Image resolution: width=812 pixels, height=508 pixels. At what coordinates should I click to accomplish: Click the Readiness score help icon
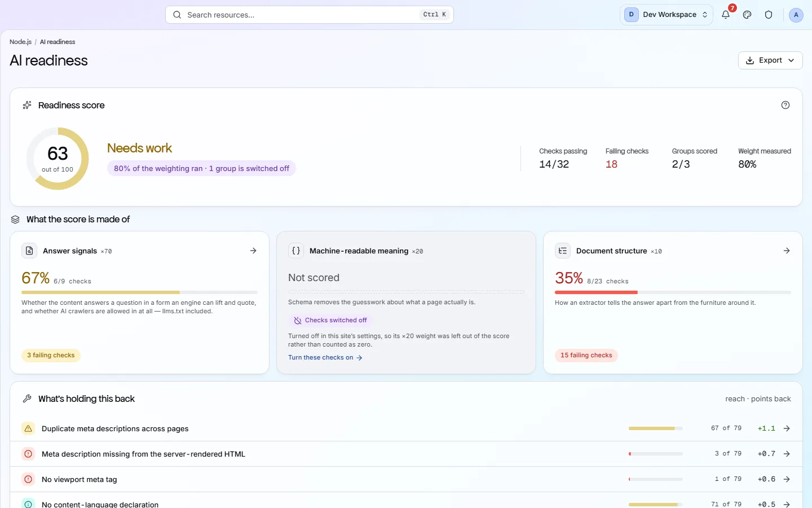pyautogui.click(x=785, y=105)
